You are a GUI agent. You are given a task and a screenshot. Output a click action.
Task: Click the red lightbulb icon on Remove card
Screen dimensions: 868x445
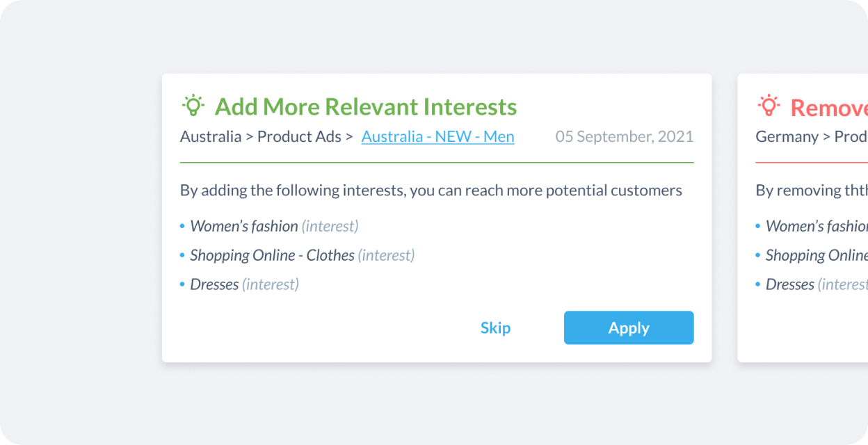[x=769, y=105]
